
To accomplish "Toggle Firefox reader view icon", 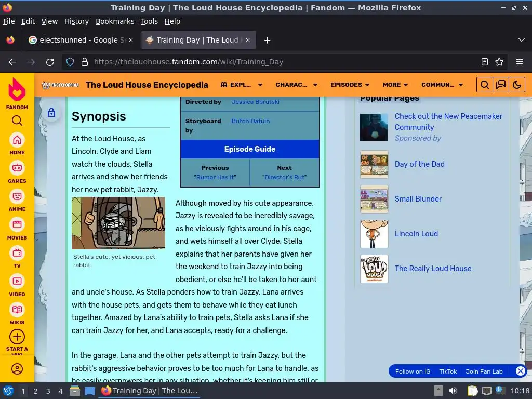I will (485, 62).
